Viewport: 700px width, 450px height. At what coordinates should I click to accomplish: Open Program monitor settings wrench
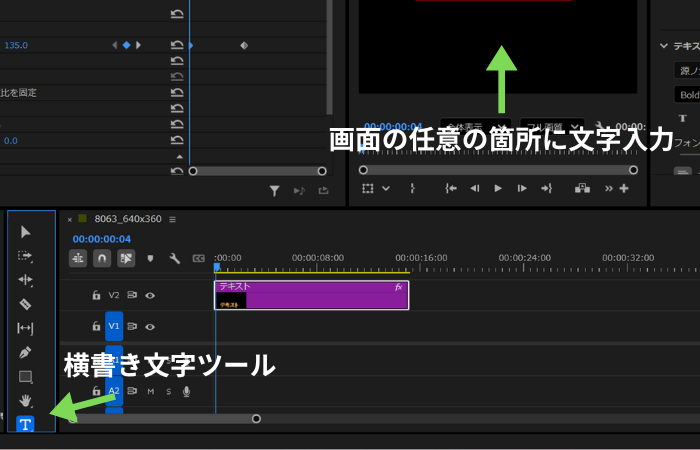click(600, 126)
